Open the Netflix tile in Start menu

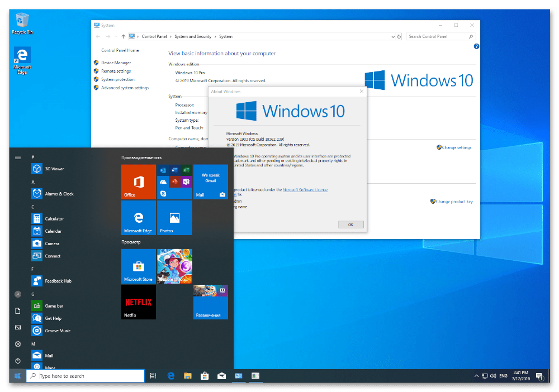[x=138, y=302]
